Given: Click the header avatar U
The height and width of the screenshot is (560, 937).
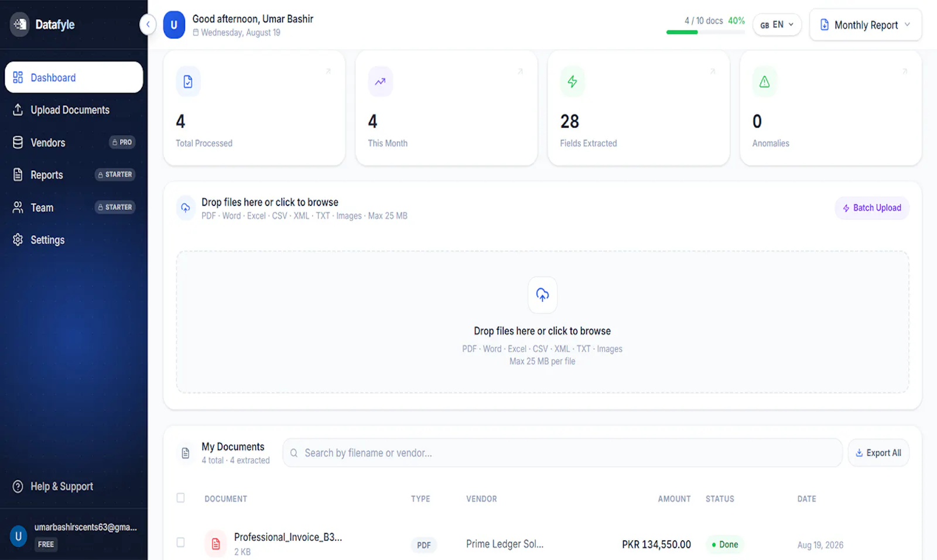Looking at the screenshot, I should pos(174,25).
